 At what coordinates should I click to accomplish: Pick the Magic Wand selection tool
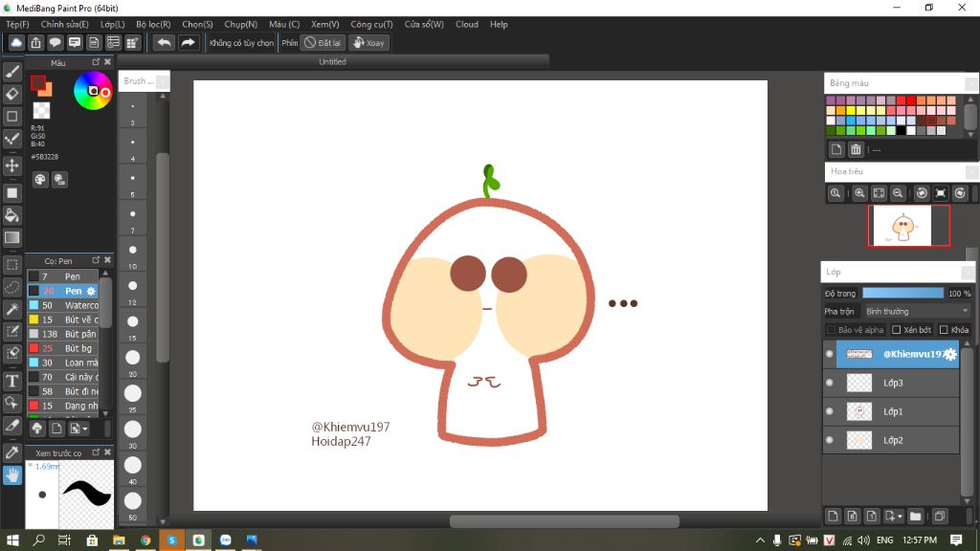pos(12,309)
